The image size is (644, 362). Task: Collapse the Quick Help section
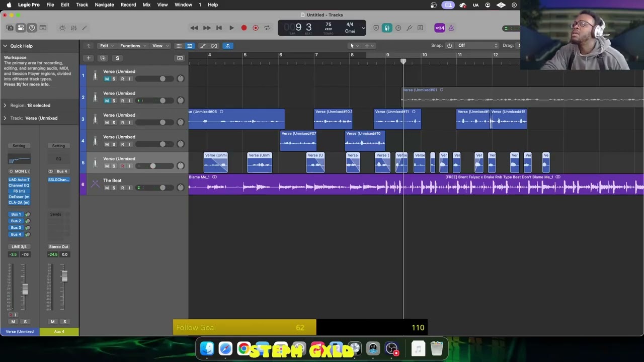[x=5, y=46]
